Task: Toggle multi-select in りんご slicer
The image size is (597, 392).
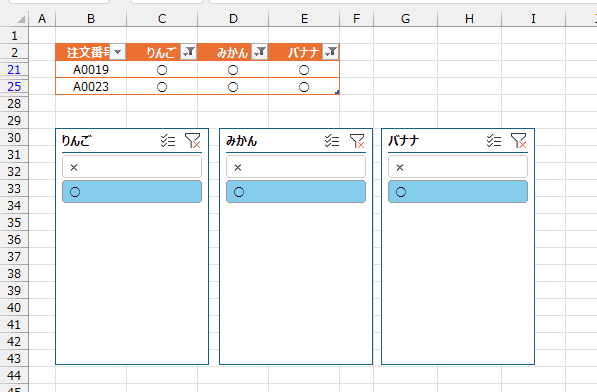Action: [168, 141]
